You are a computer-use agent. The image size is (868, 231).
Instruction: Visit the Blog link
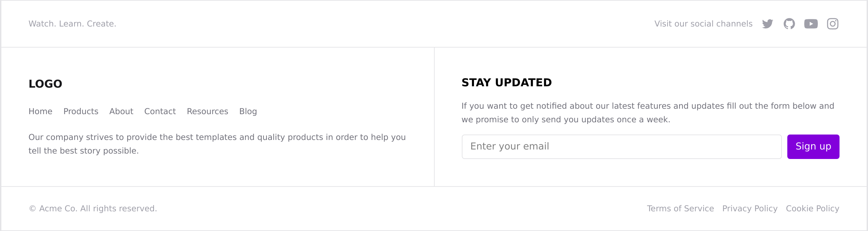pos(248,111)
